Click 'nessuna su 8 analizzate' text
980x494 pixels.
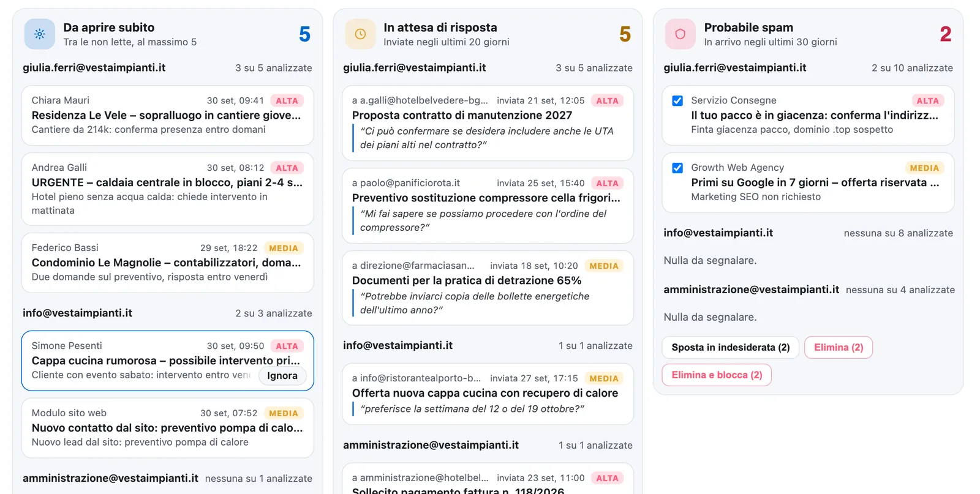coord(898,233)
